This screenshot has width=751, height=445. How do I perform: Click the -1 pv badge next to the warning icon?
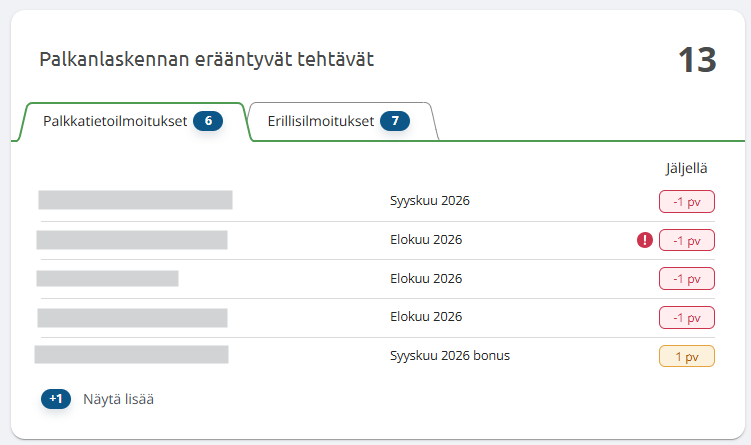click(687, 240)
